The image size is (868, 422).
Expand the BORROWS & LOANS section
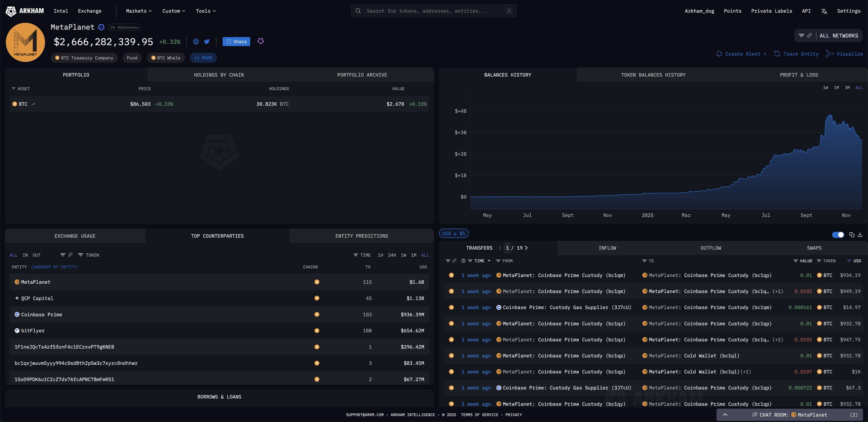point(219,397)
